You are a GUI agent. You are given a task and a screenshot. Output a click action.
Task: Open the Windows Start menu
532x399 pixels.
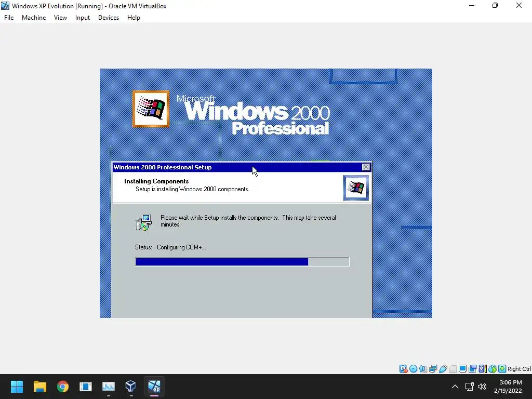17,387
